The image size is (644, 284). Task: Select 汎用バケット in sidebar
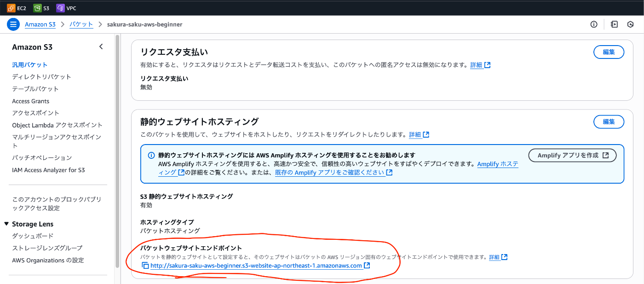(29, 65)
